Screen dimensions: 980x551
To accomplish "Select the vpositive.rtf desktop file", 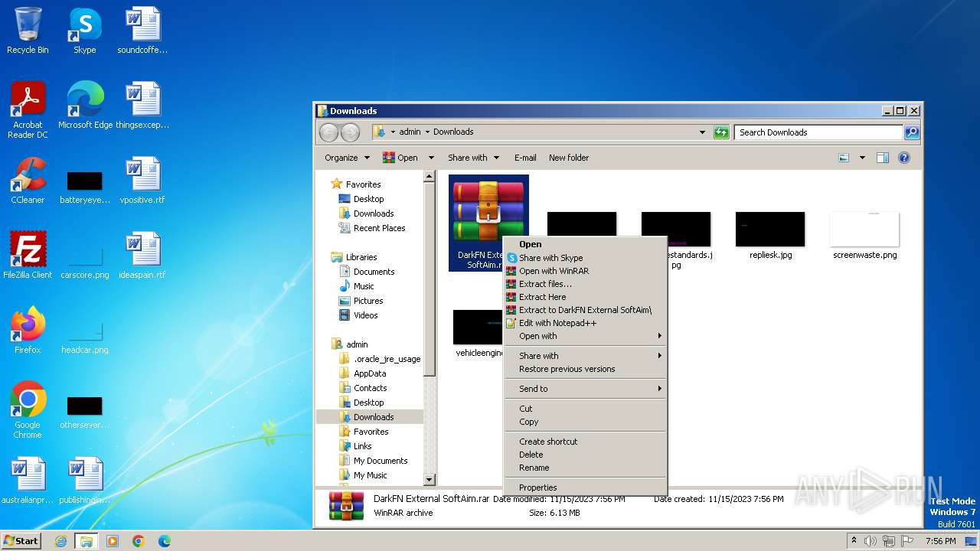I will (142, 181).
